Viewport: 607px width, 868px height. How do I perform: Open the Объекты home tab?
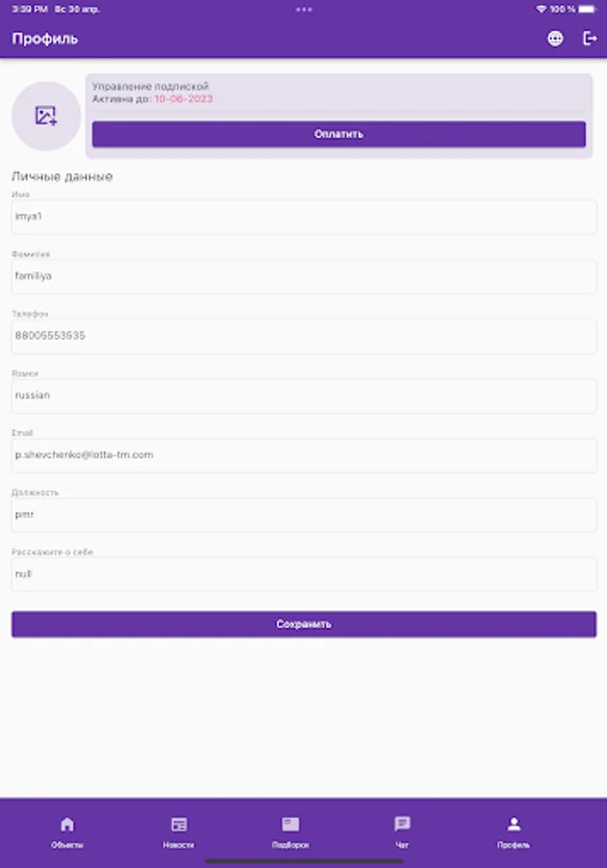point(67,832)
